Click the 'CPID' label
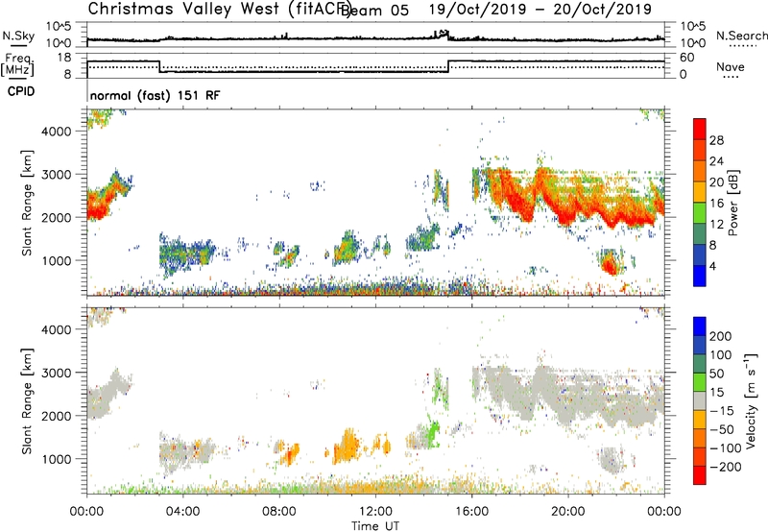The image size is (768, 532). 21,91
